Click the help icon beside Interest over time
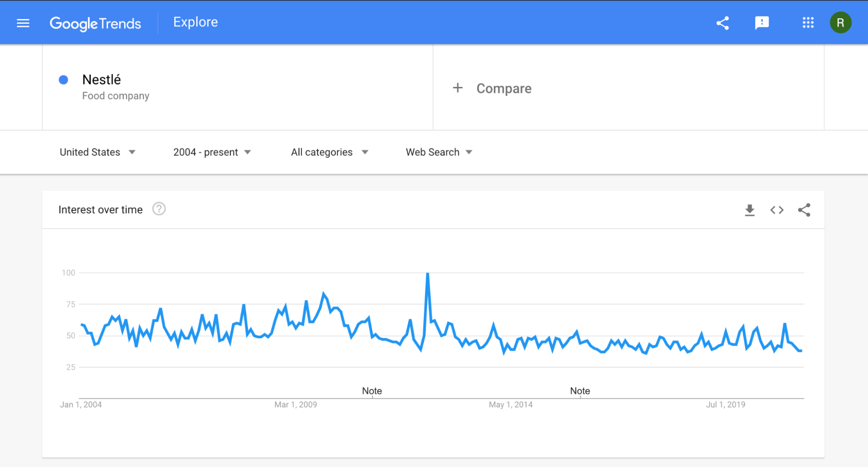This screenshot has height=467, width=868. (x=159, y=209)
